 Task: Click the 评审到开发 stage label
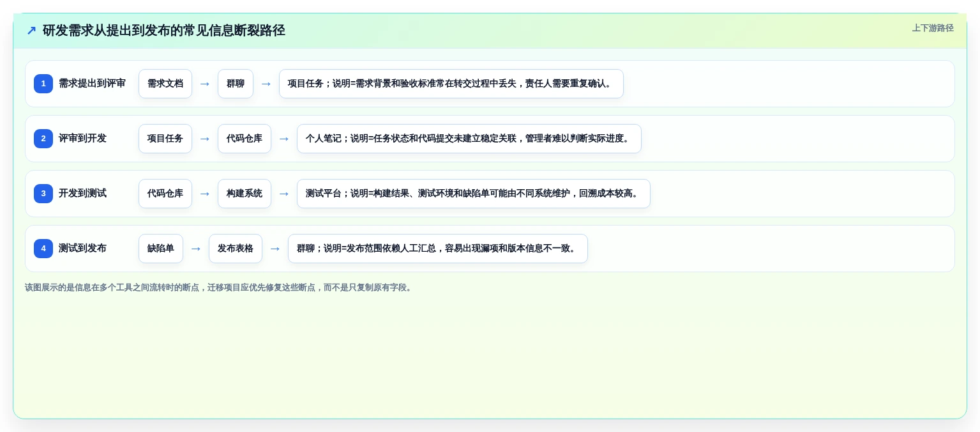pyautogui.click(x=82, y=139)
